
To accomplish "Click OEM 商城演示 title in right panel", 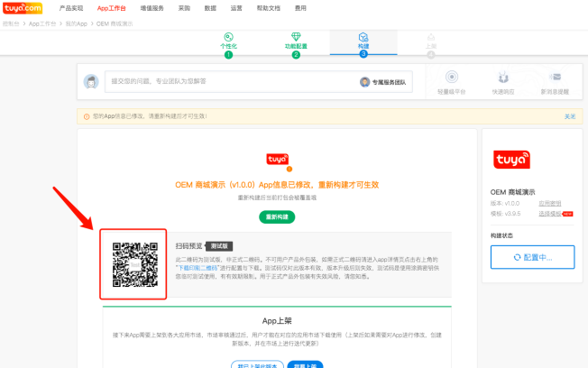I will pos(512,192).
